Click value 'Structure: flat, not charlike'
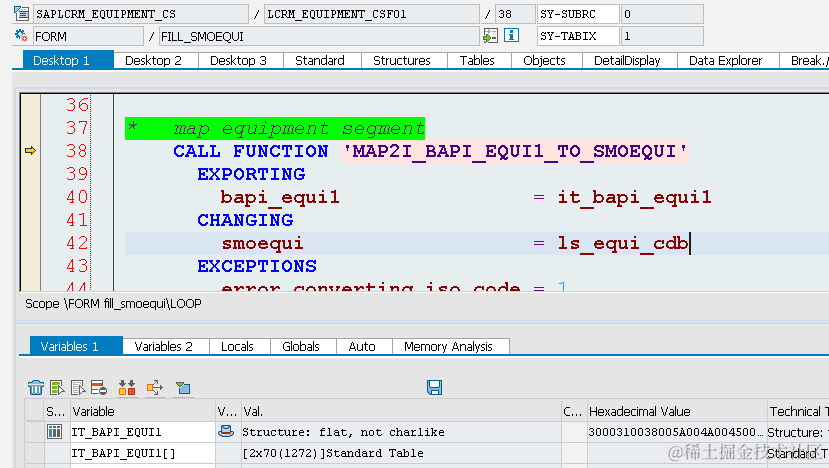 (x=343, y=432)
